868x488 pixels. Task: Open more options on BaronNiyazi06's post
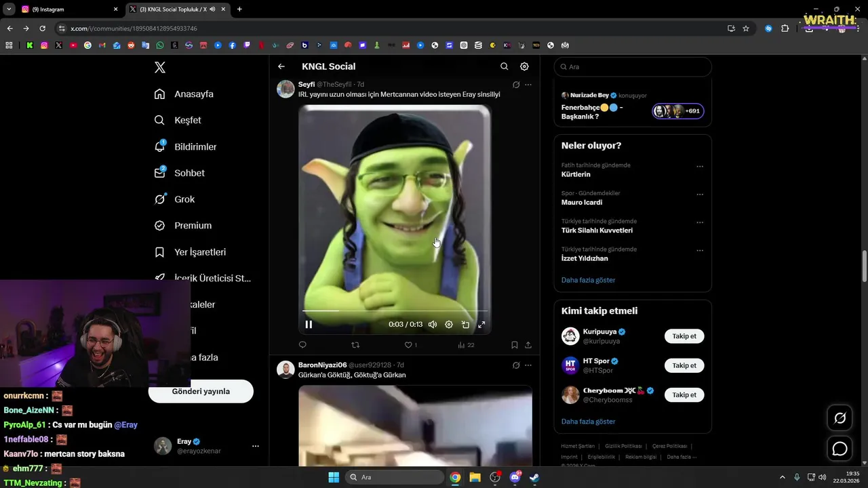pos(528,365)
